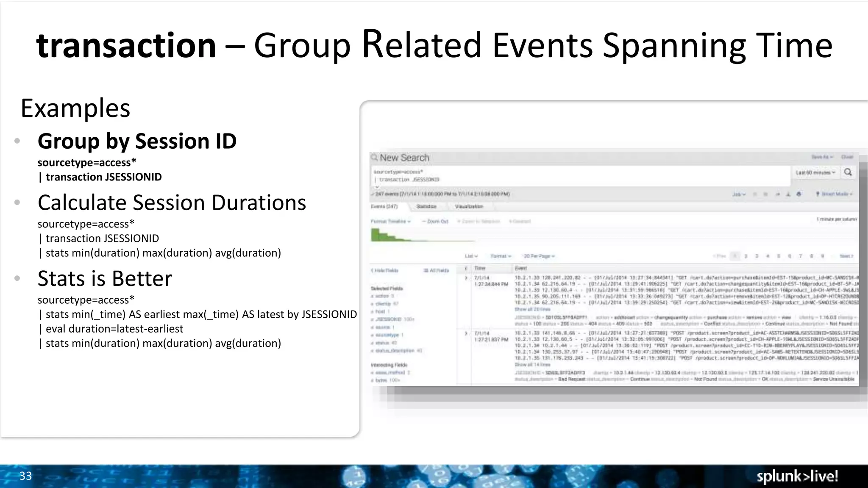Open the 20 Per Page dropdown
Screen dimensions: 868x488
539,256
